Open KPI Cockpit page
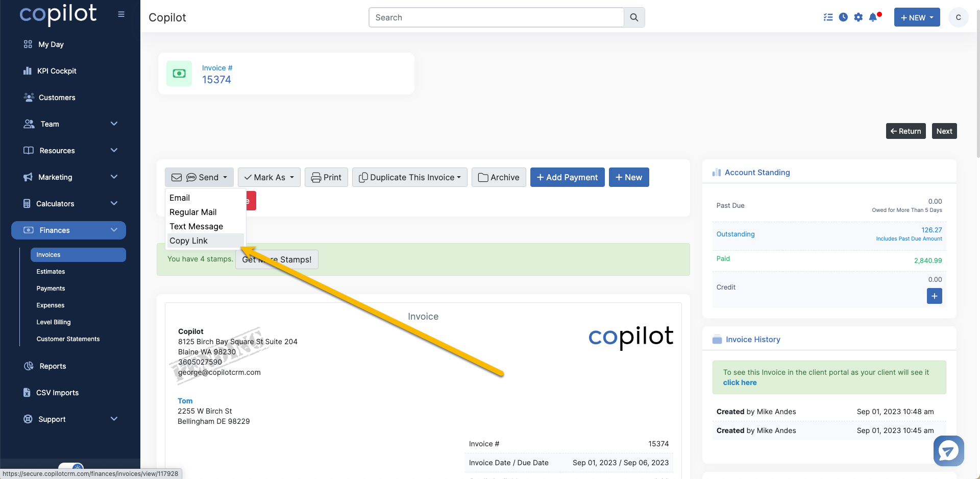The height and width of the screenshot is (479, 980). coord(57,71)
